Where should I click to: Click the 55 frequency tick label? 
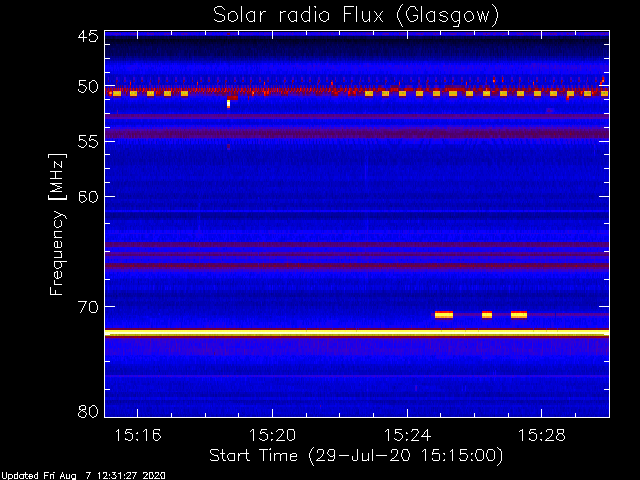pyautogui.click(x=88, y=142)
